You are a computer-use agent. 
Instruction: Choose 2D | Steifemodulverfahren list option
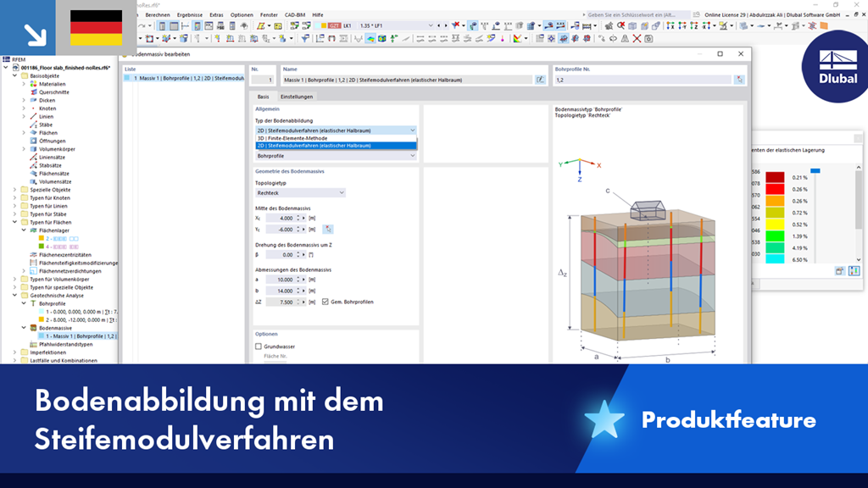[x=336, y=146]
